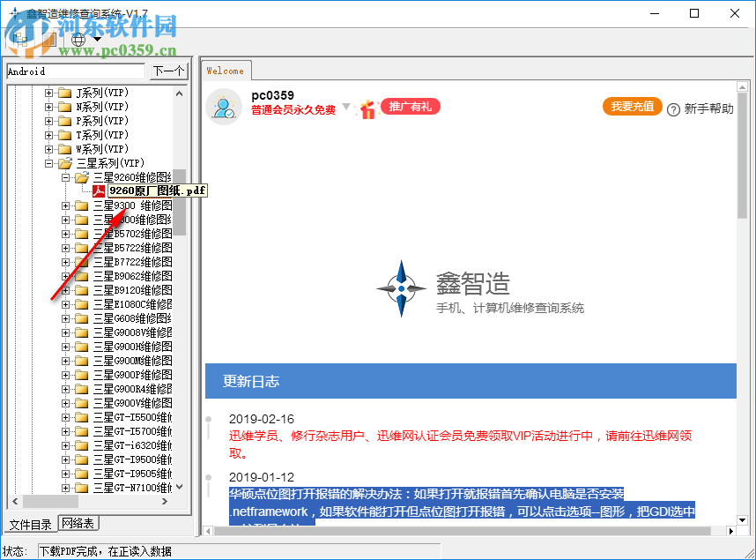Click the 下一个 search button
756x560 pixels.
[167, 71]
